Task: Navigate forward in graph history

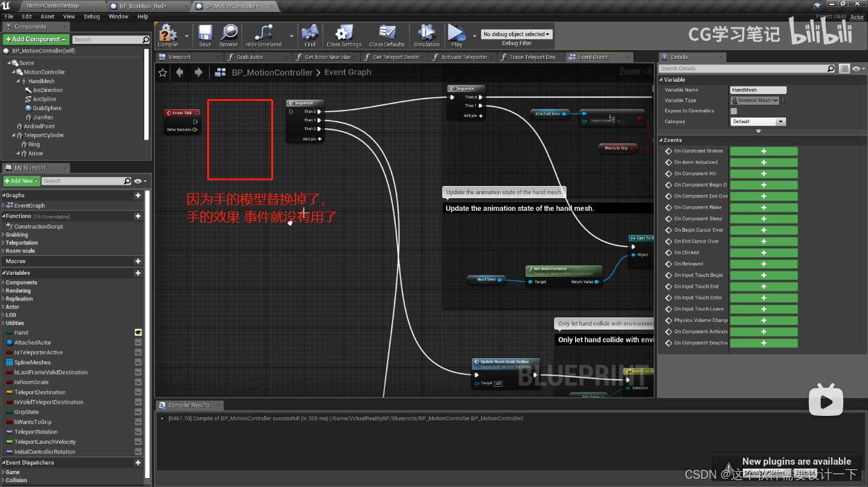Action: [x=198, y=72]
